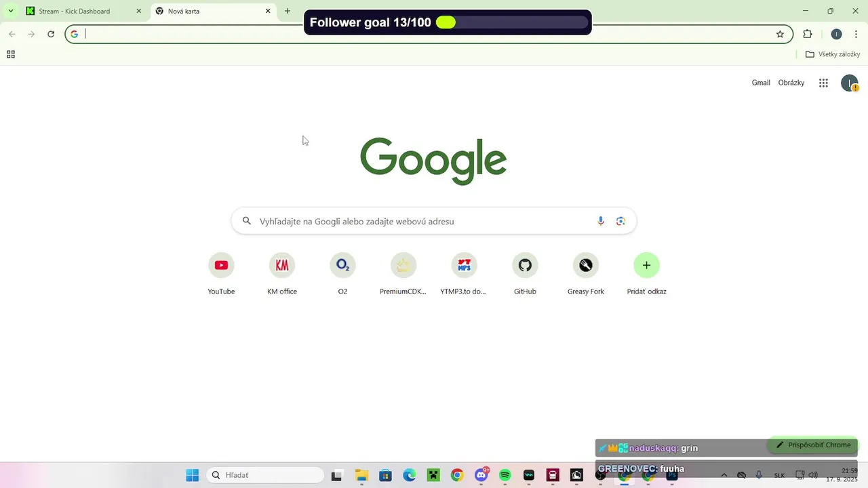Open the Windows Start menu
Viewport: 868px width, 488px height.
[193, 475]
